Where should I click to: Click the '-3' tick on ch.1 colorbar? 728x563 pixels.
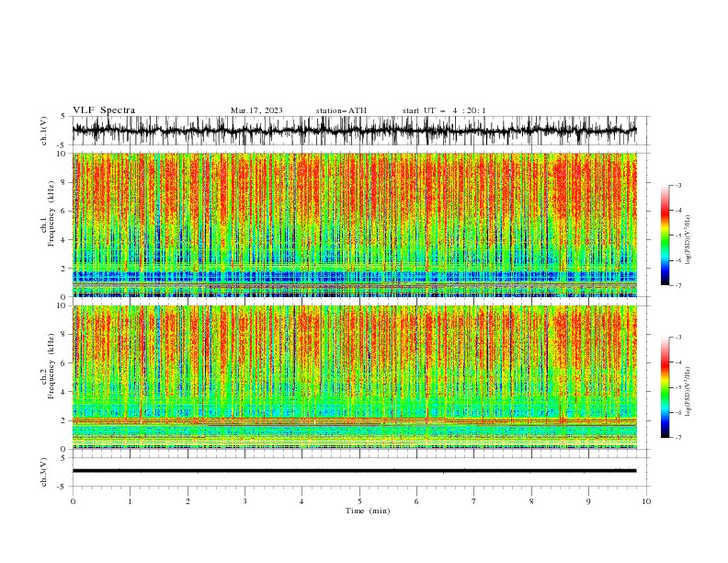click(678, 185)
